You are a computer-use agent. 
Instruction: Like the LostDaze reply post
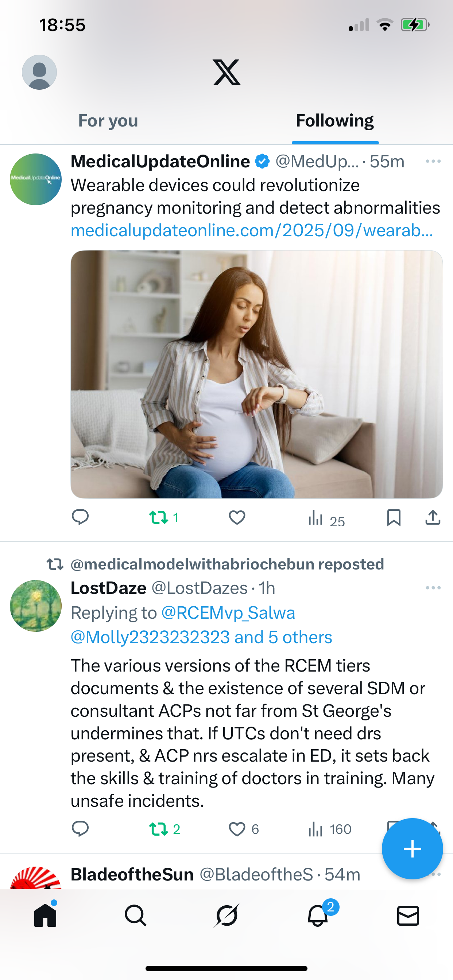click(x=237, y=829)
